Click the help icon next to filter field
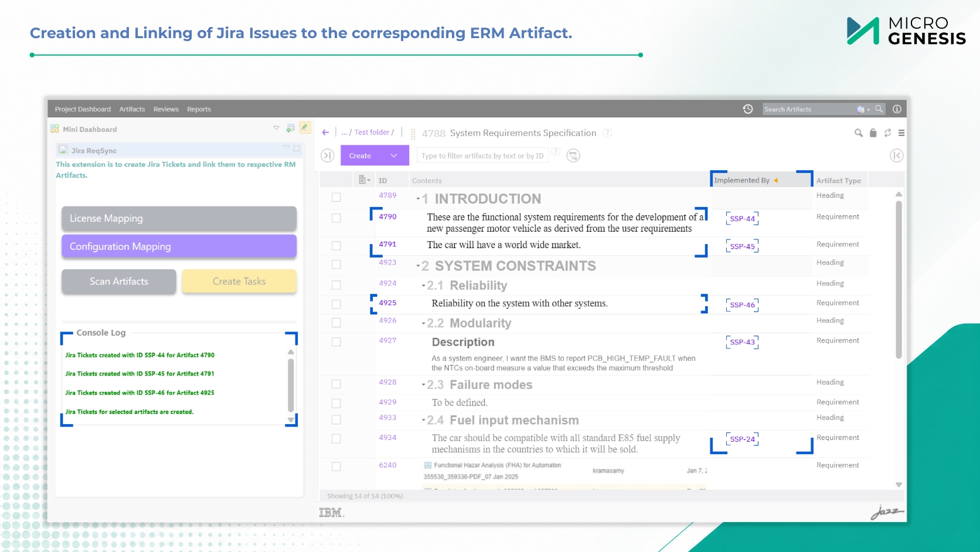The image size is (980, 552). pyautogui.click(x=556, y=152)
